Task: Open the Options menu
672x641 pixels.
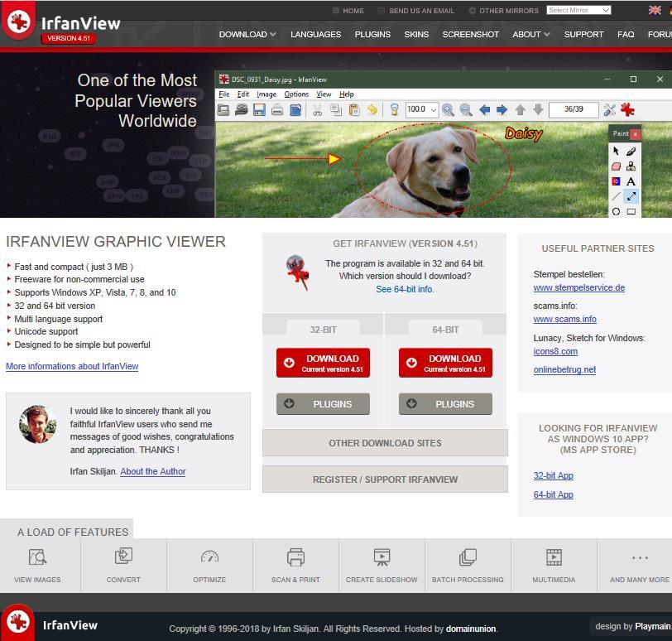Action: tap(296, 94)
